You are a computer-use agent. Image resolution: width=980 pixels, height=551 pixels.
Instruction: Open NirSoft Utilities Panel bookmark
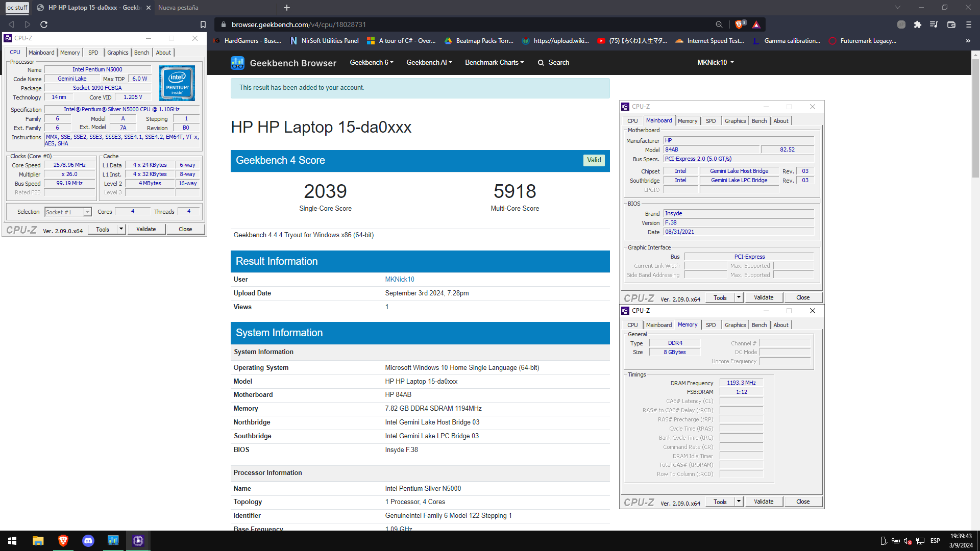point(325,41)
